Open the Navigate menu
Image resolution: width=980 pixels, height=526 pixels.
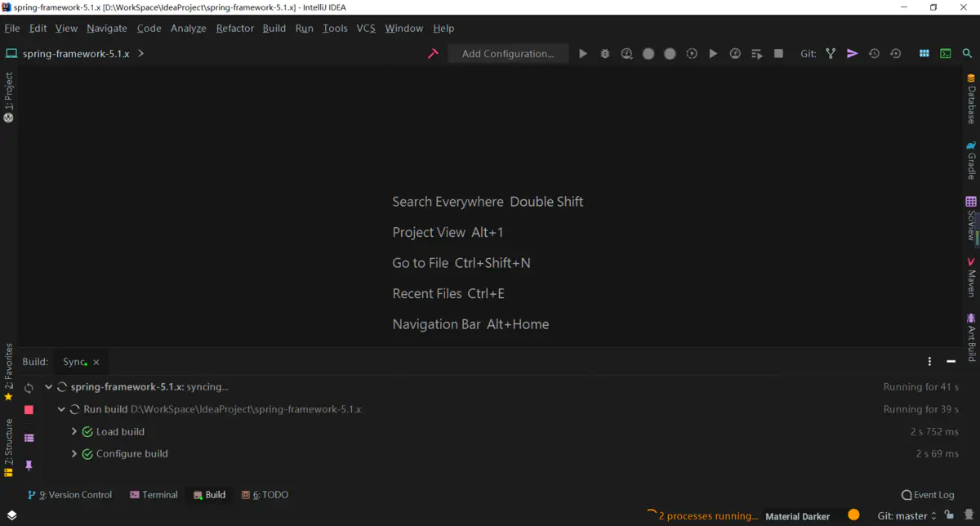click(x=107, y=28)
